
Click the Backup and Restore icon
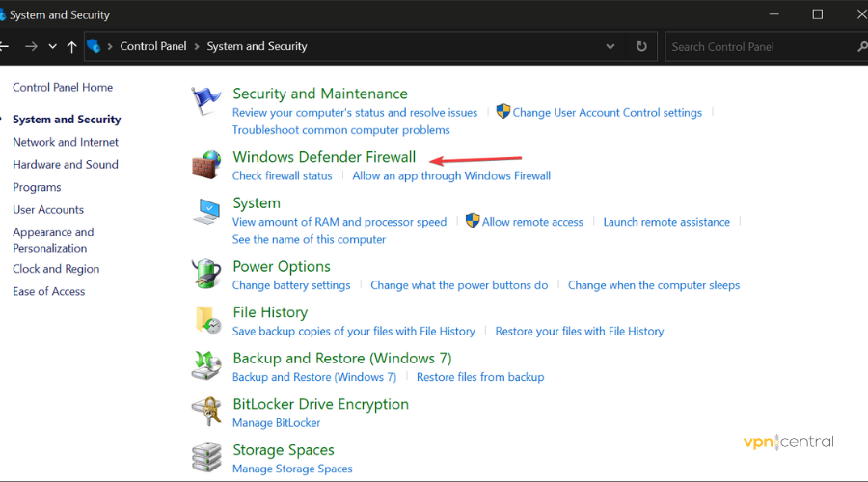[x=206, y=365]
